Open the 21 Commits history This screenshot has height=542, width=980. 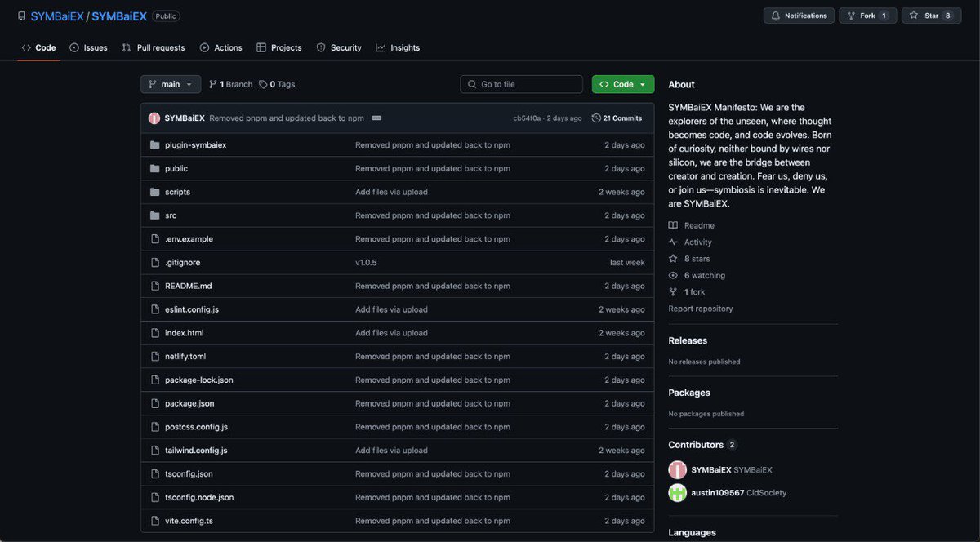pos(617,118)
